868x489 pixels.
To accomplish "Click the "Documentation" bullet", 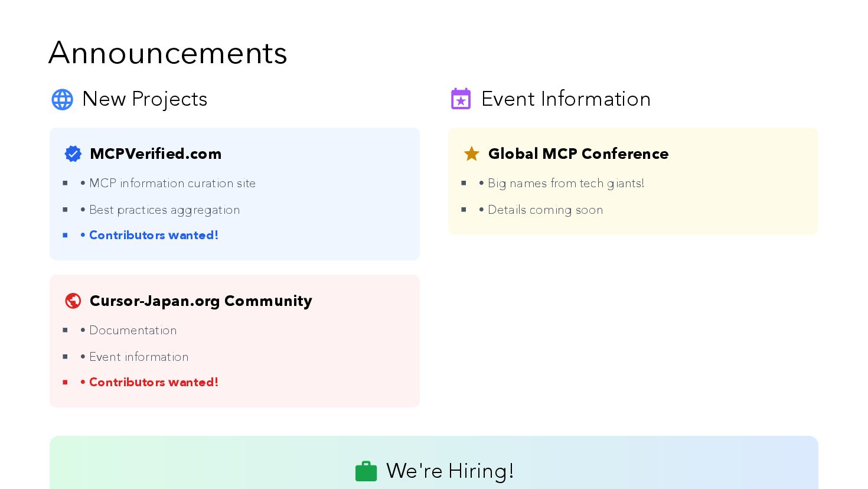I will [x=133, y=330].
